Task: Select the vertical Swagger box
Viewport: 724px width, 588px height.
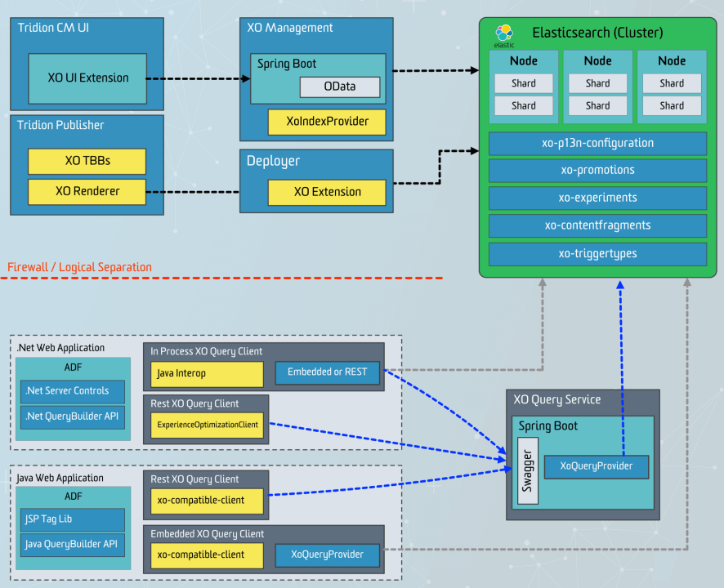Action: click(528, 470)
